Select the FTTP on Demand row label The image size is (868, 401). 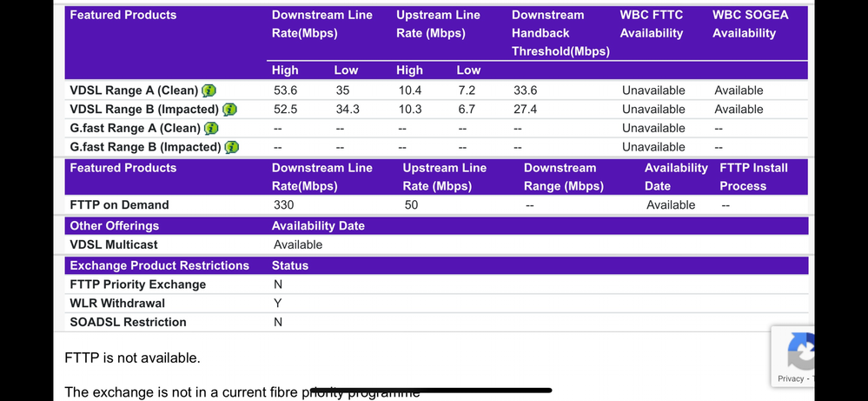[x=119, y=205]
